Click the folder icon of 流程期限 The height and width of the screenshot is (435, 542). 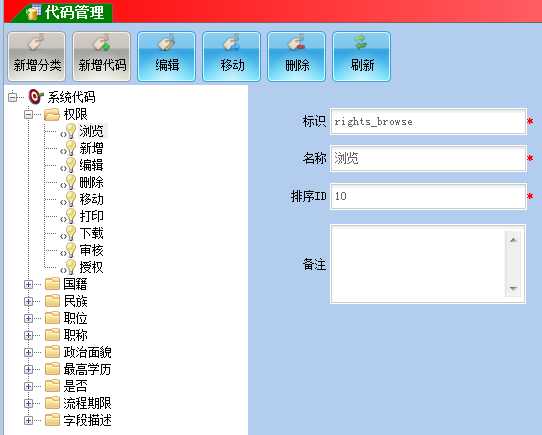[52, 402]
